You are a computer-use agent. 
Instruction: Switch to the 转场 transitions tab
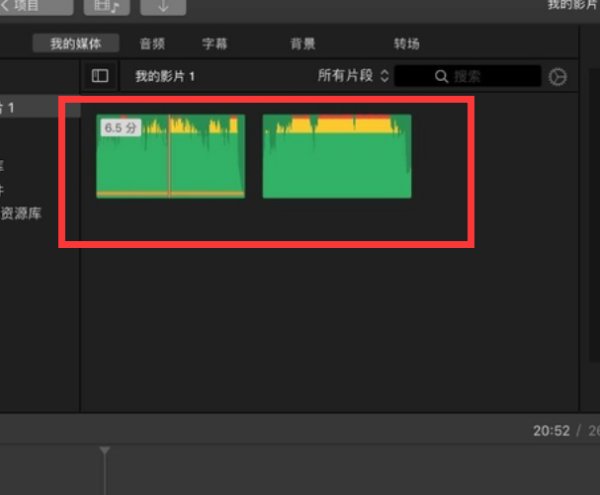(x=407, y=44)
